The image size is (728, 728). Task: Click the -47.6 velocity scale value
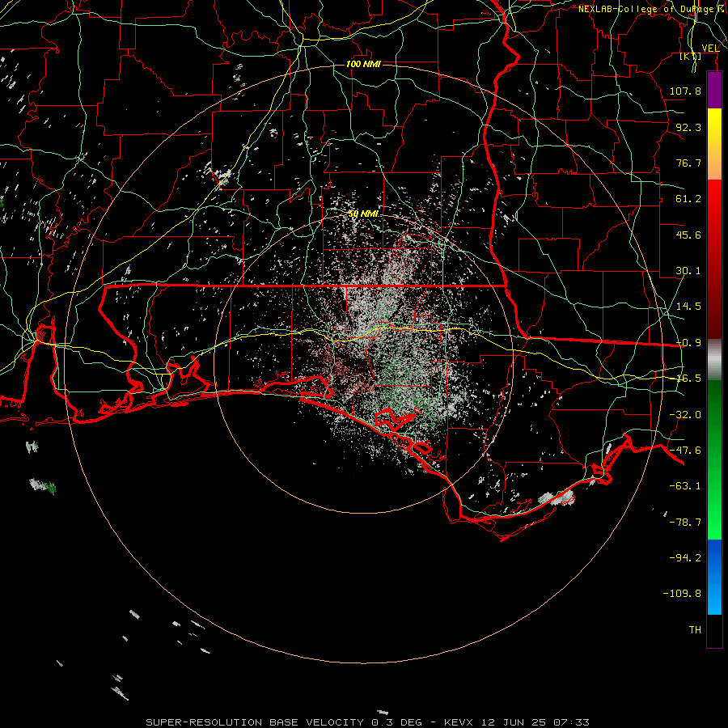(x=685, y=451)
